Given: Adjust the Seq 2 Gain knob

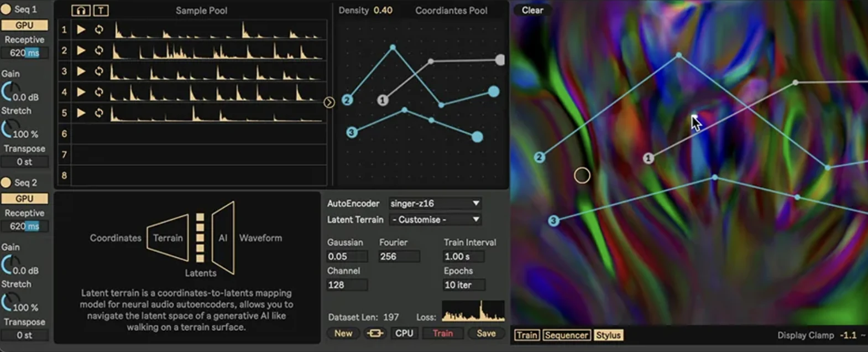Looking at the screenshot, I should 10,265.
